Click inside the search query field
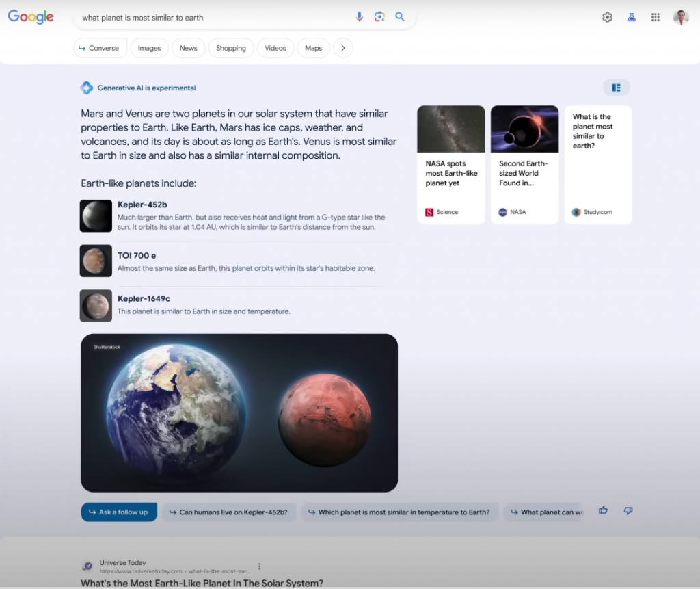The image size is (700, 589). pos(212,18)
